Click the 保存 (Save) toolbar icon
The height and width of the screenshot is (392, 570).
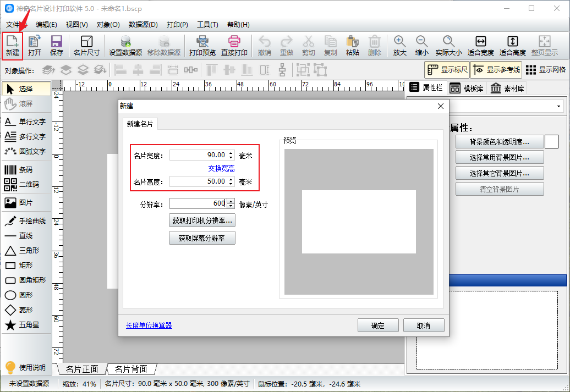57,46
